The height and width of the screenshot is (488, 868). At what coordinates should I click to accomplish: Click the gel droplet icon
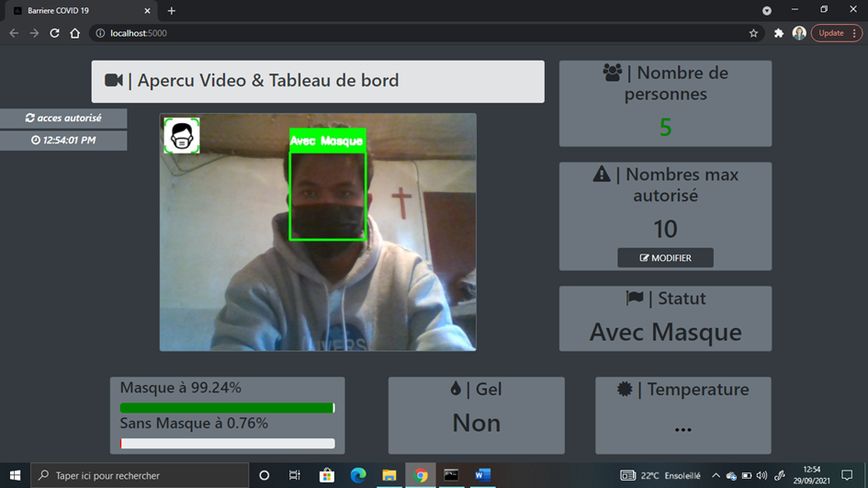(x=456, y=389)
